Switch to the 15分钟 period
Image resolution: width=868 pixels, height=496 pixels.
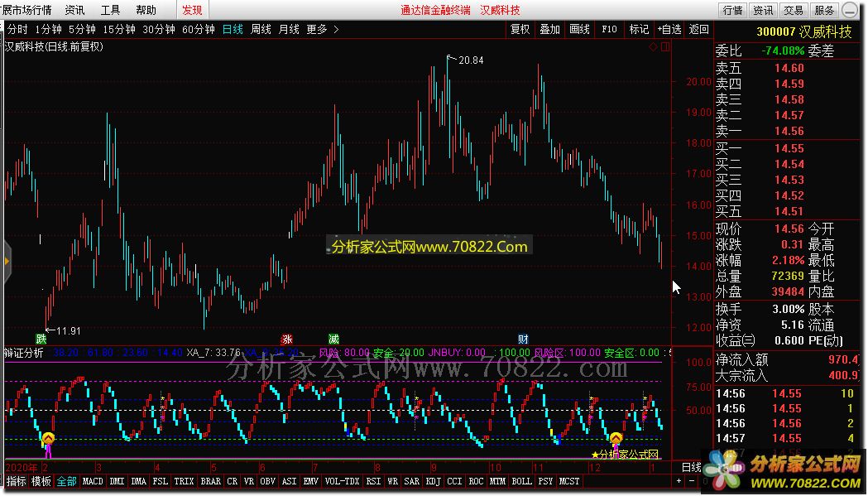[x=119, y=29]
